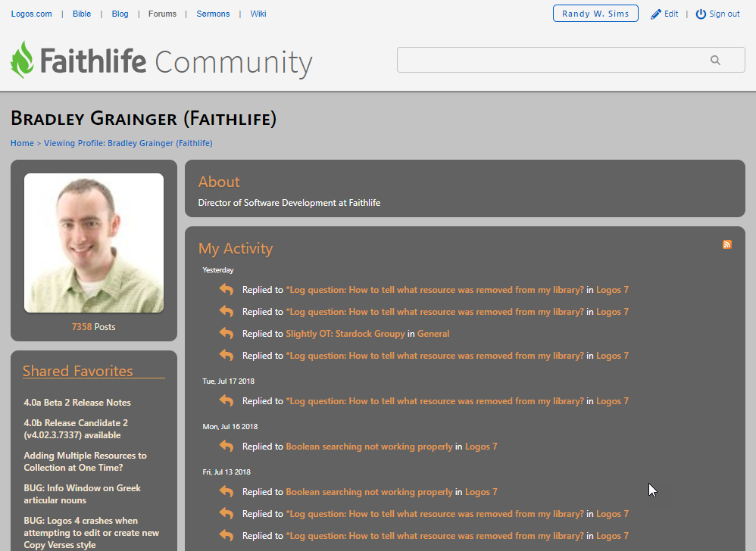The image size is (756, 551).
Task: Click the power Sign out icon
Action: pyautogui.click(x=701, y=14)
